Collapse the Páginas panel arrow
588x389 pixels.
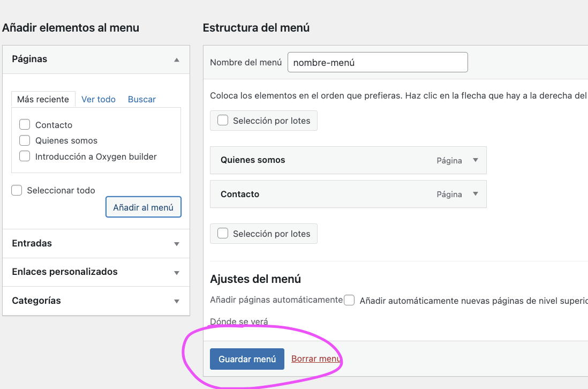pos(177,59)
